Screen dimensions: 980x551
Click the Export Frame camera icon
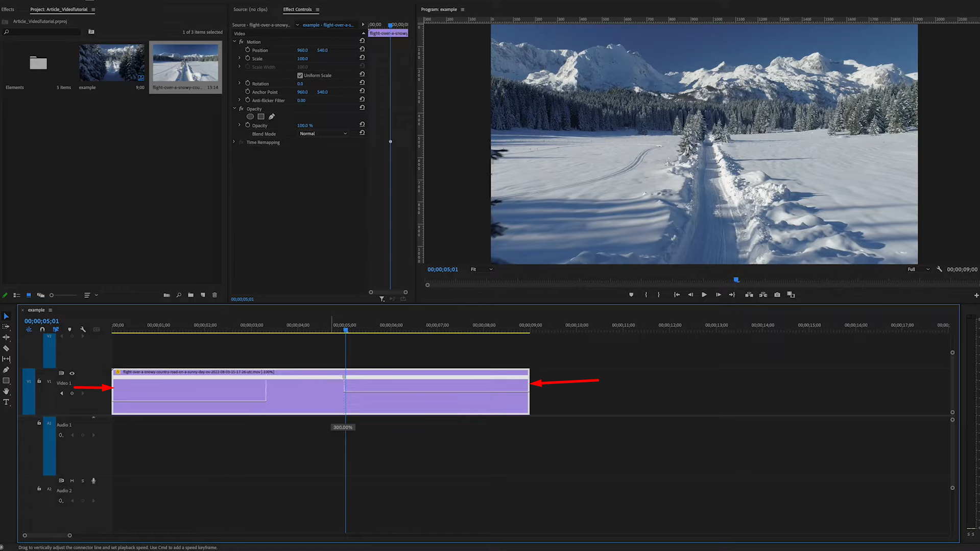click(x=777, y=295)
